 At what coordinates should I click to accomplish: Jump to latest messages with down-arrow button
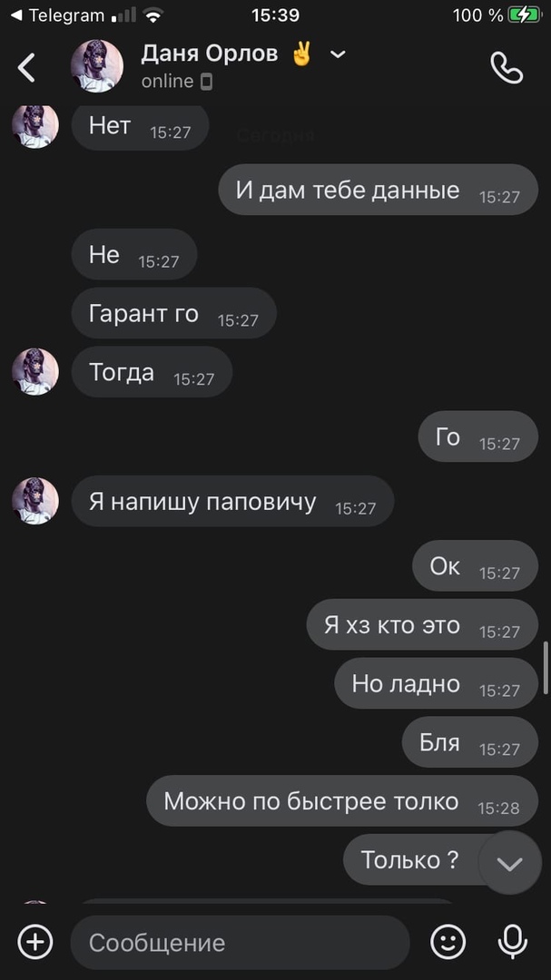pos(510,863)
